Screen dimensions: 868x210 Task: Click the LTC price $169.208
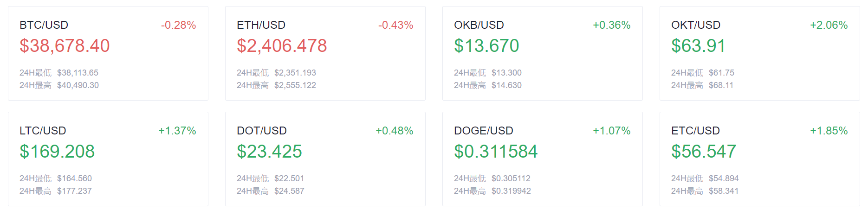click(x=57, y=152)
